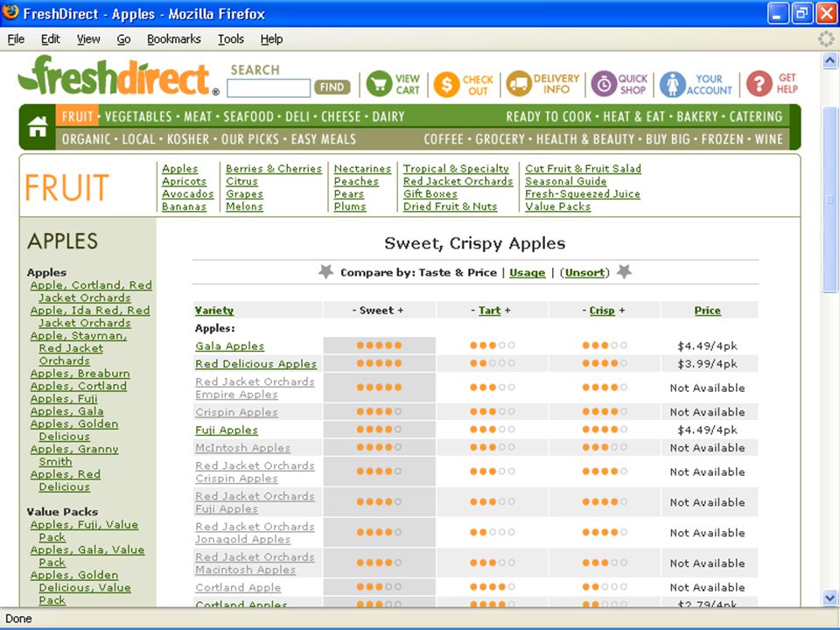Open the Quick Shop clock icon
This screenshot has height=630, width=840.
pyautogui.click(x=604, y=84)
